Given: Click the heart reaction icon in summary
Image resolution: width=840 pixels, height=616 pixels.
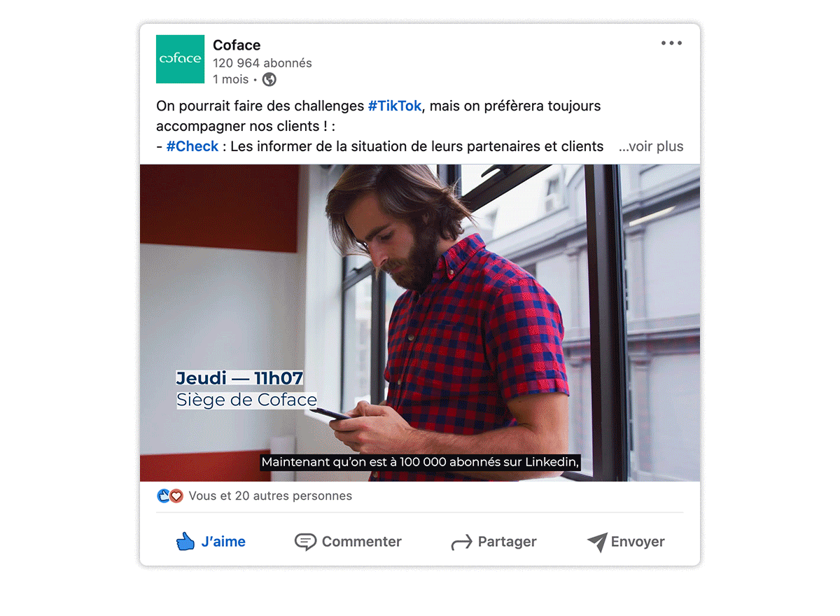Looking at the screenshot, I should pyautogui.click(x=176, y=496).
